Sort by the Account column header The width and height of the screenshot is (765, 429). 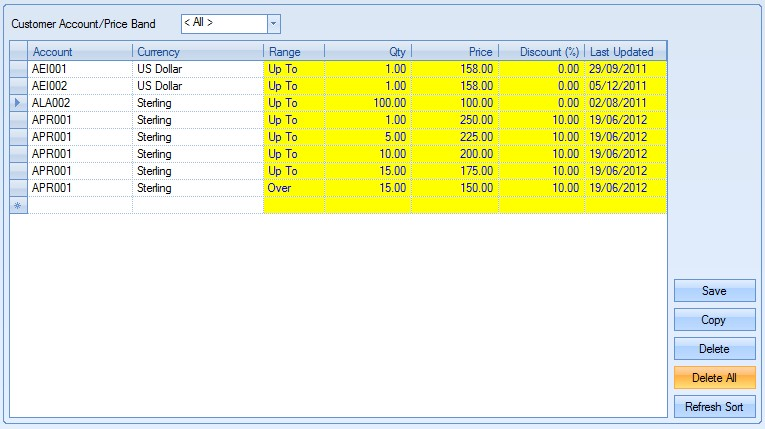[x=80, y=52]
